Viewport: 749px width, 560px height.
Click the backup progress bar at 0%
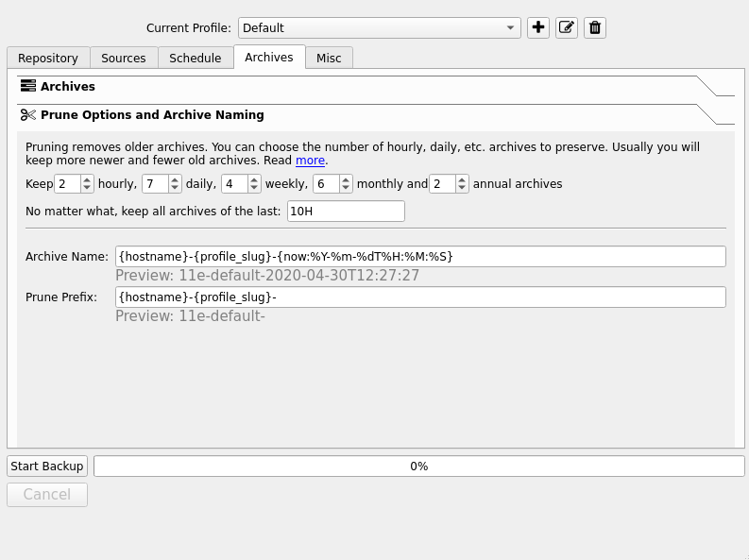pyautogui.click(x=418, y=467)
